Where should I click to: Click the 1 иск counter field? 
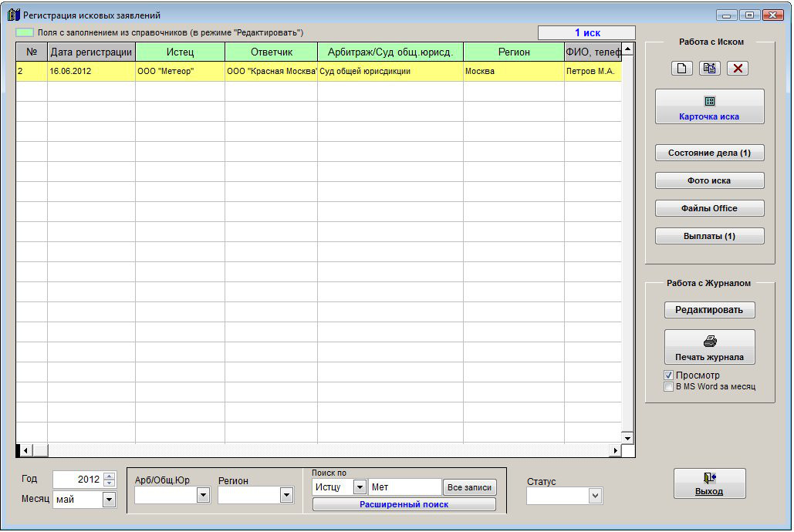(586, 33)
